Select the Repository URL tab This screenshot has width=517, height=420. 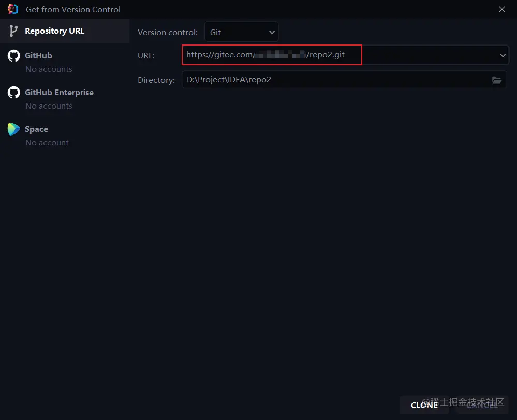point(65,31)
